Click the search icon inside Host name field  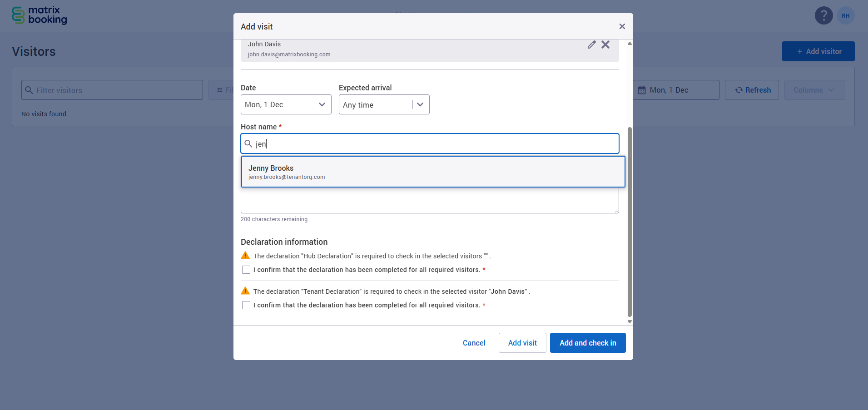click(x=249, y=143)
